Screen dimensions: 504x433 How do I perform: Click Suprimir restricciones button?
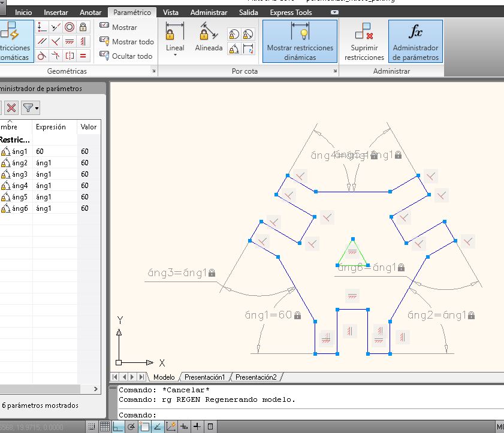364,41
